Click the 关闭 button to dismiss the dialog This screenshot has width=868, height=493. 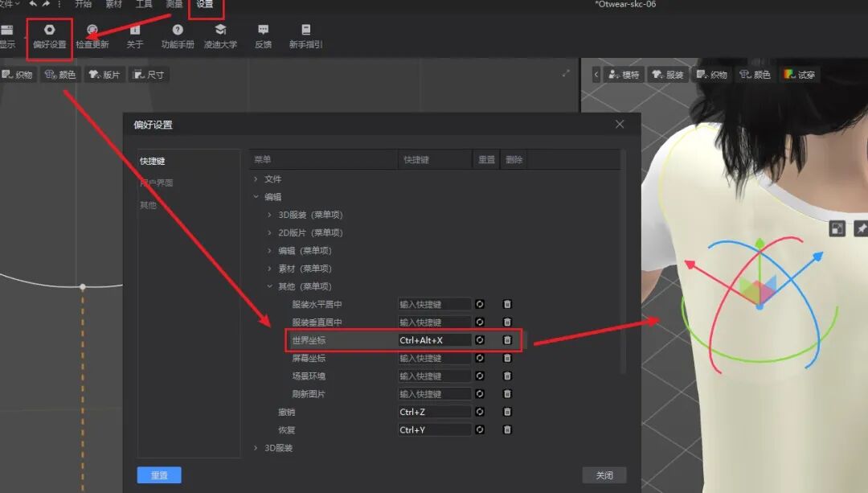point(604,475)
